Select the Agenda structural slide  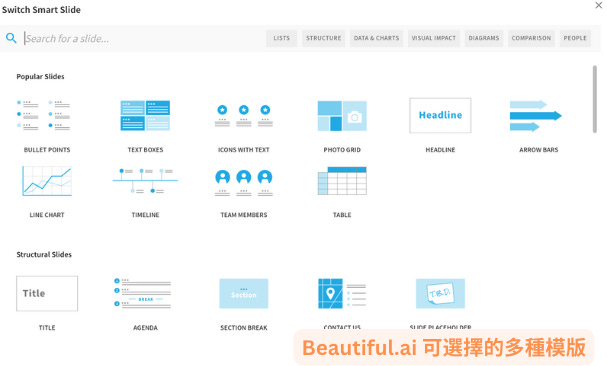[x=142, y=293]
